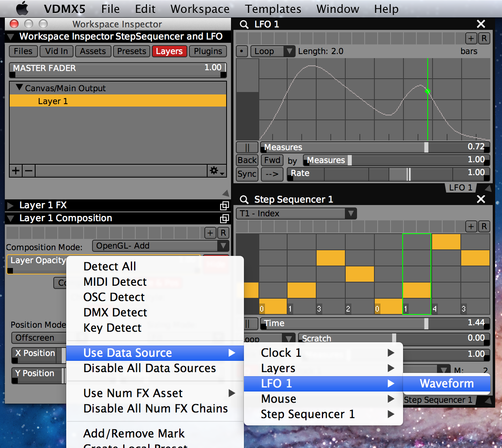Remove a layer with the minus button
The width and height of the screenshot is (502, 448).
(x=29, y=171)
